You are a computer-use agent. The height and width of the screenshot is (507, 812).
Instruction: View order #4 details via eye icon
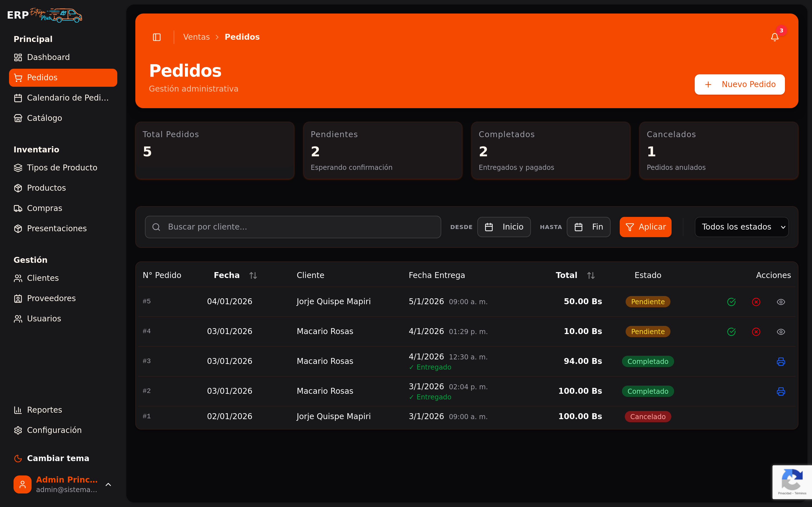[x=781, y=332]
